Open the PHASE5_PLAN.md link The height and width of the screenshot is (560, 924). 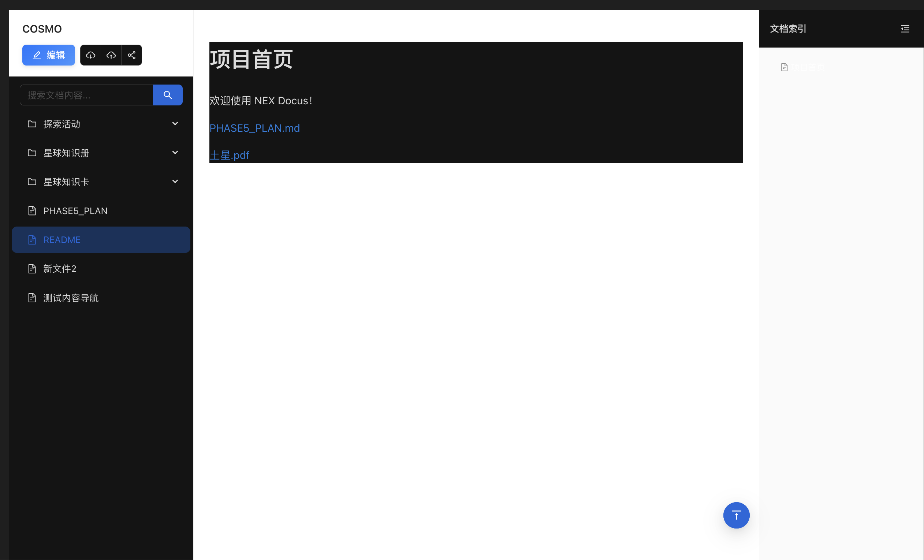[254, 128]
